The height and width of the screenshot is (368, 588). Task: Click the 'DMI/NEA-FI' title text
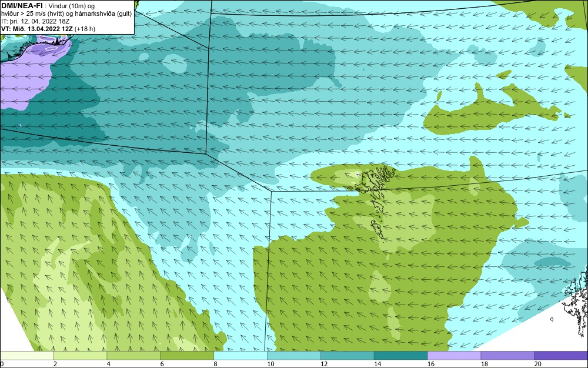click(x=22, y=5)
